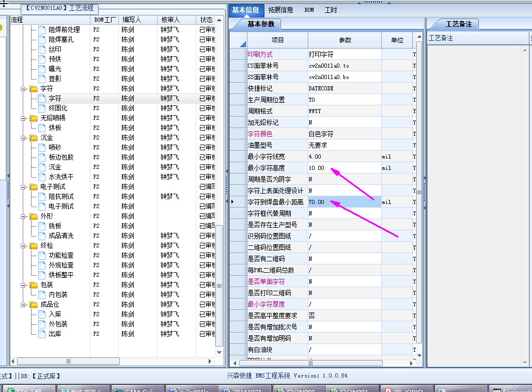532x392 pixels.
Task: Sort by the 核审人 column header
Action: click(177, 20)
